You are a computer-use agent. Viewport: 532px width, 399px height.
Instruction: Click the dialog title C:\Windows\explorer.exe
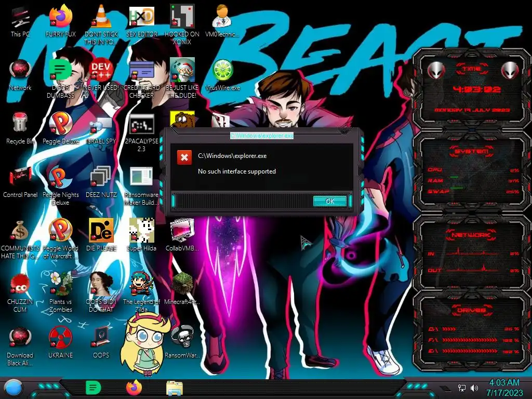(x=262, y=136)
